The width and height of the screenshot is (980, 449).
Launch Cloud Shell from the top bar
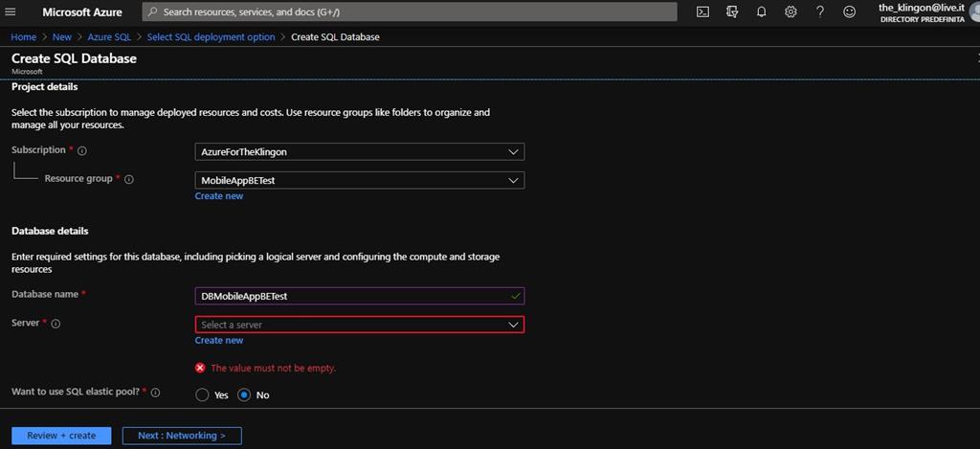tap(702, 11)
